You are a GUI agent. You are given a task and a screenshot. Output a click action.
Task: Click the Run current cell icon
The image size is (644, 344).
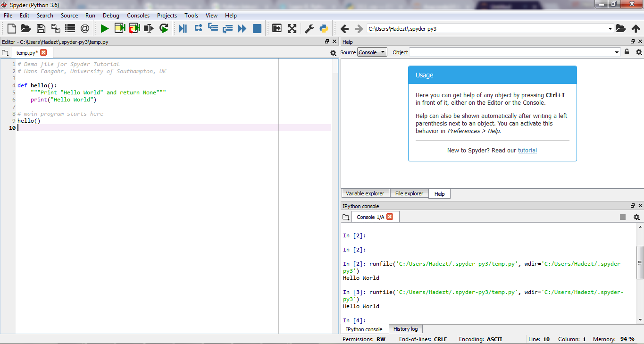coord(120,28)
